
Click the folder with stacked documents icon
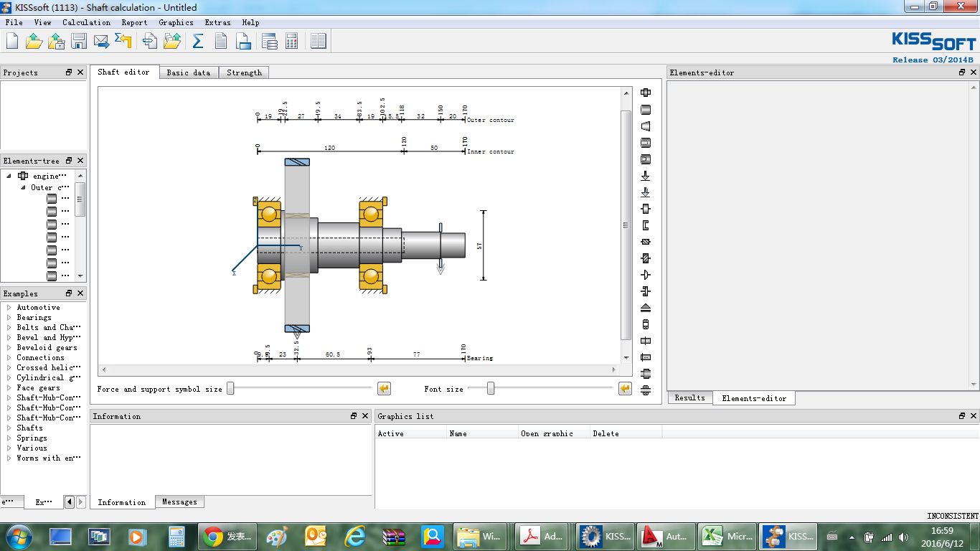[172, 42]
